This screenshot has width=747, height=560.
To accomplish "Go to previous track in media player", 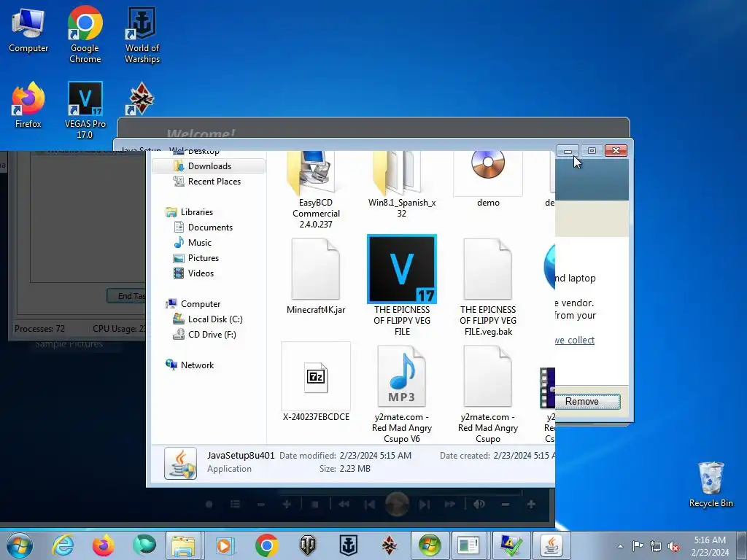I will click(x=369, y=505).
